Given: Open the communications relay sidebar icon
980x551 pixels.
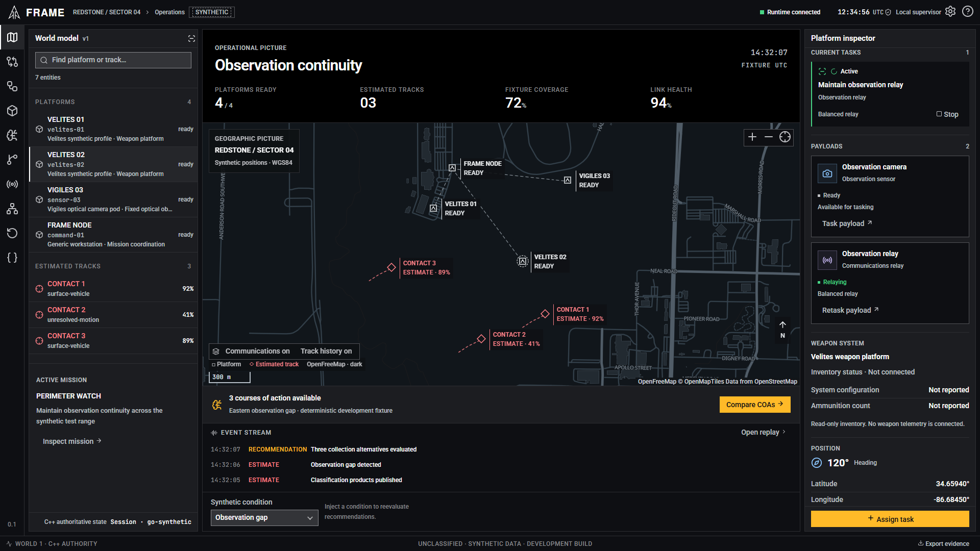Looking at the screenshot, I should [x=12, y=184].
